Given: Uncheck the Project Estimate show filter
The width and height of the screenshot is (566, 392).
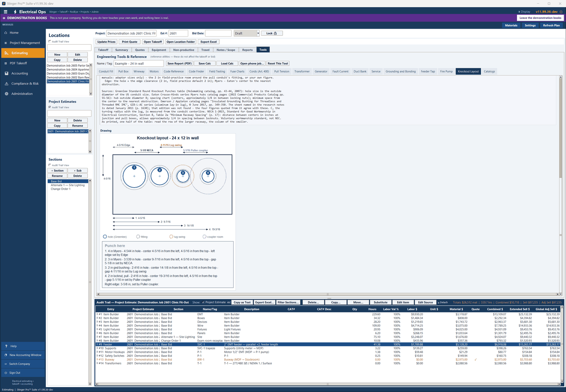Looking at the screenshot, I should [x=203, y=302].
